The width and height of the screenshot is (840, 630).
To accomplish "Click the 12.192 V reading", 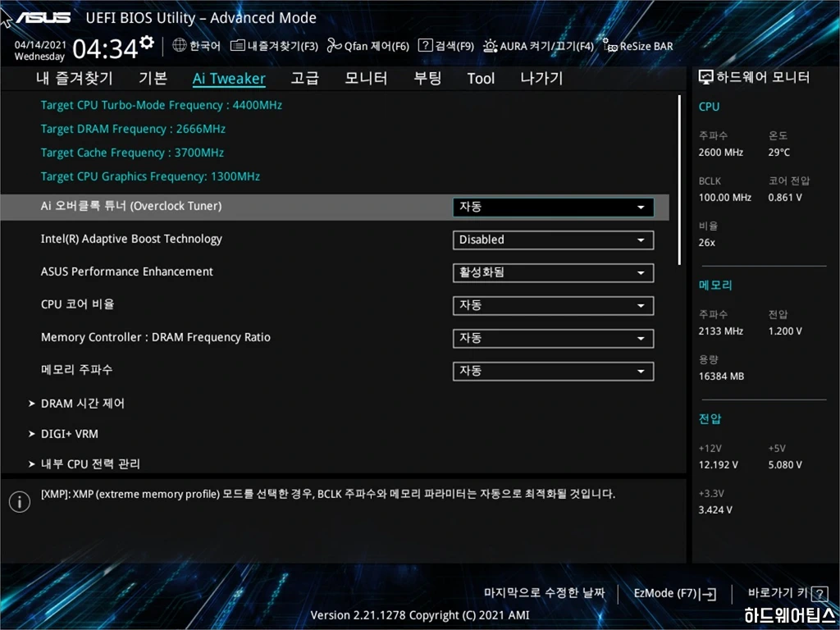I will [x=718, y=465].
